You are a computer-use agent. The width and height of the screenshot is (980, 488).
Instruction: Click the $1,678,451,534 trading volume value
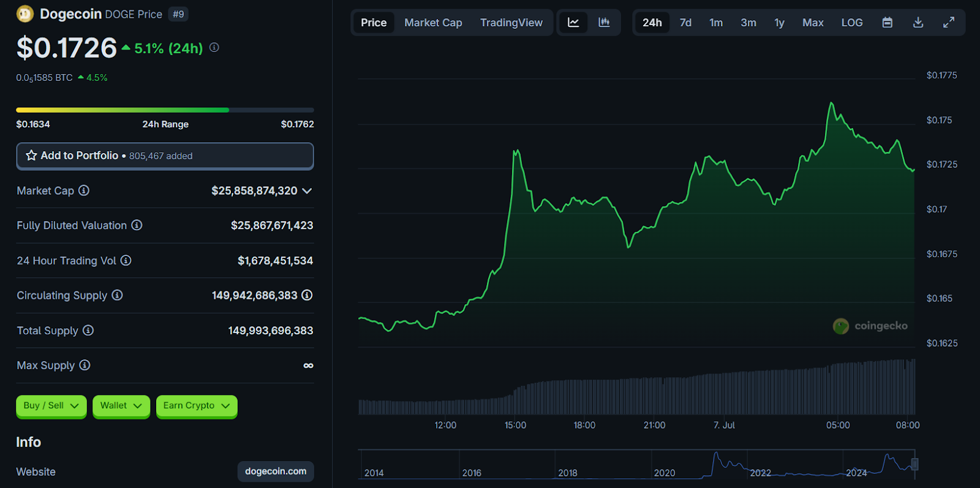pyautogui.click(x=275, y=261)
